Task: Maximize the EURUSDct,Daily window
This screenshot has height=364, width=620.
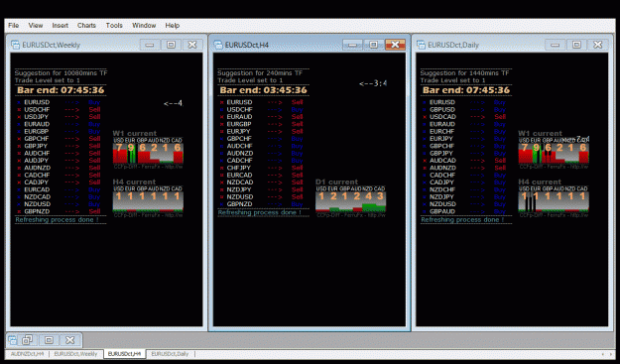Action: point(576,45)
